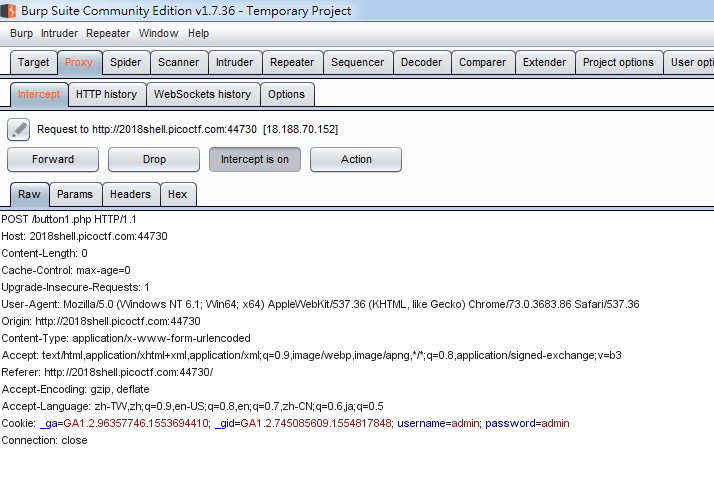This screenshot has height=500, width=714.
Task: Switch to the Hex view tab
Action: [x=178, y=194]
